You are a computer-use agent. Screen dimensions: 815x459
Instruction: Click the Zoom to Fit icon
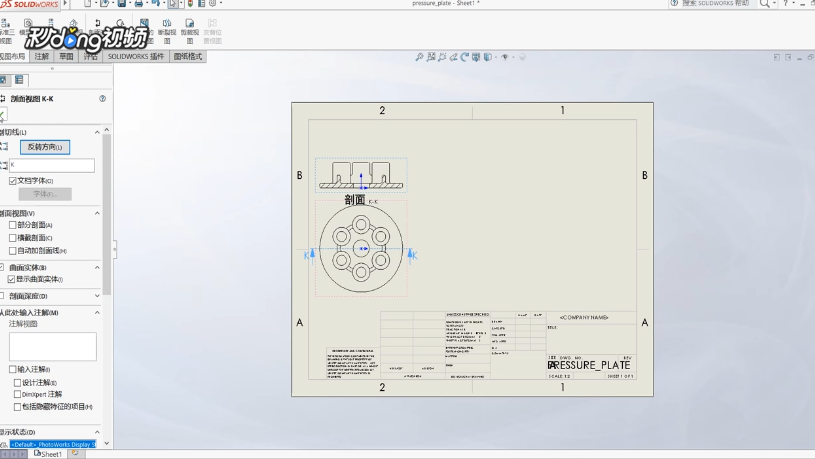419,57
